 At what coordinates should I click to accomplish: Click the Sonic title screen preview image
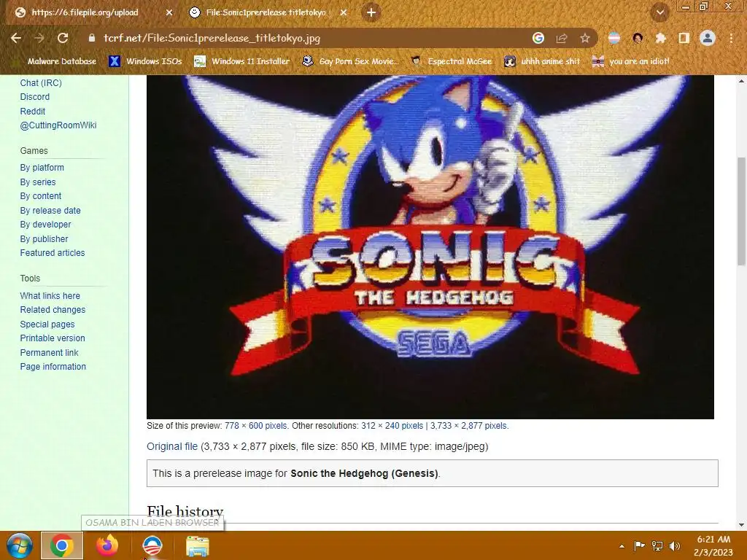430,247
